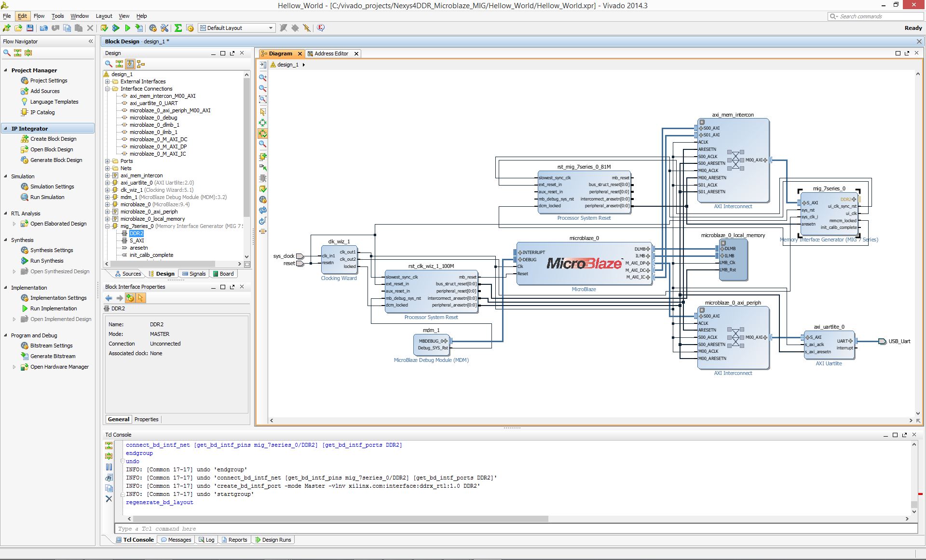Toggle the Select Area cursor tool

(x=263, y=111)
